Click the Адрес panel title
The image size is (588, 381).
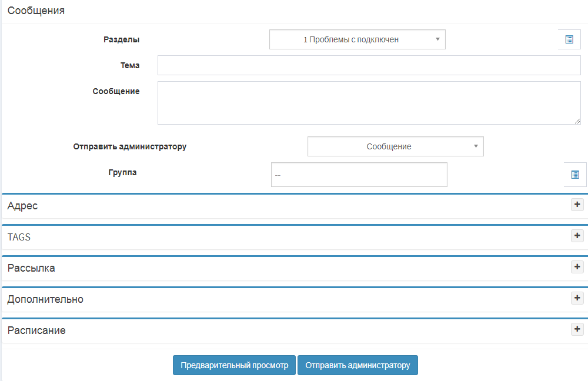(23, 206)
